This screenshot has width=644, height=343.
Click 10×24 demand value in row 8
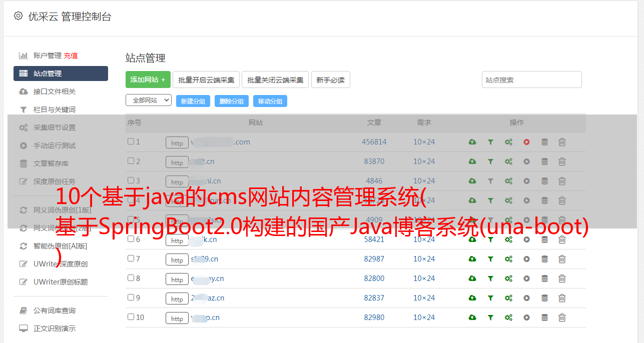(x=424, y=278)
